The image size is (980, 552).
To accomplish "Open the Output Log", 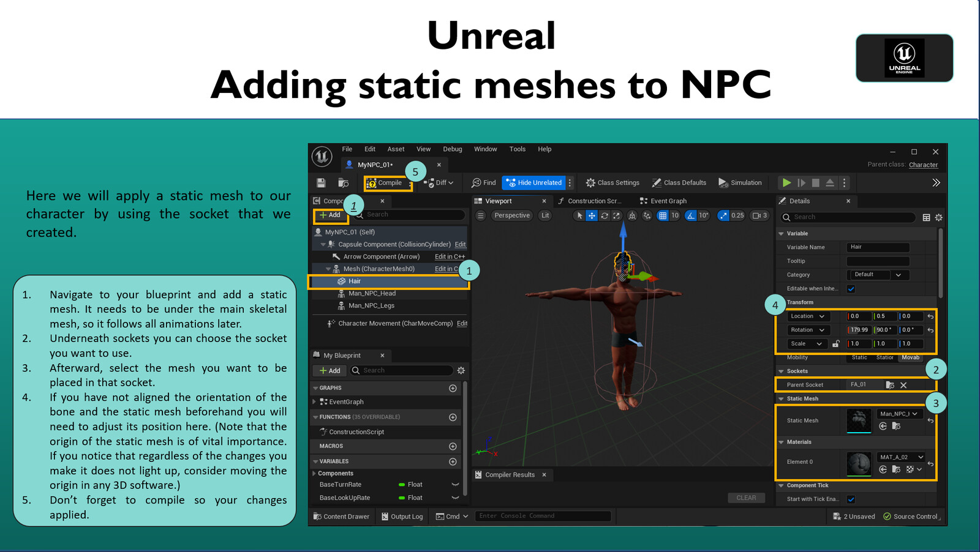I will [402, 516].
